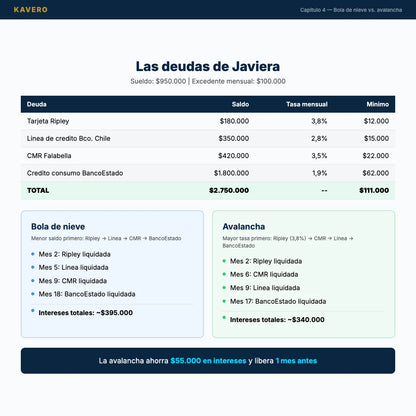416x416 pixels.
Task: Click green bullet beside Mes 6: CMR liquidada
Action: pyautogui.click(x=224, y=274)
